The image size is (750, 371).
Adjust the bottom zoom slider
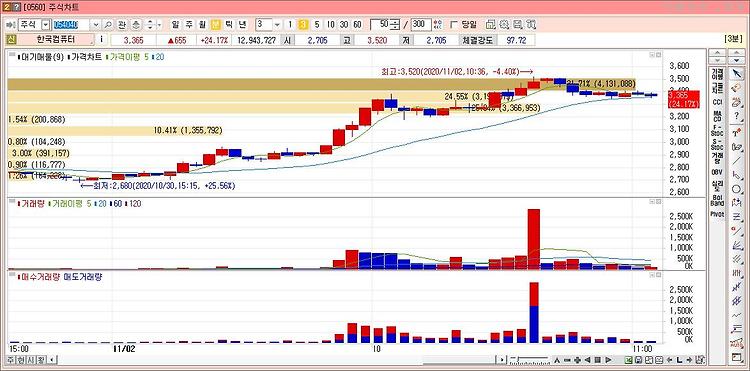529,360
